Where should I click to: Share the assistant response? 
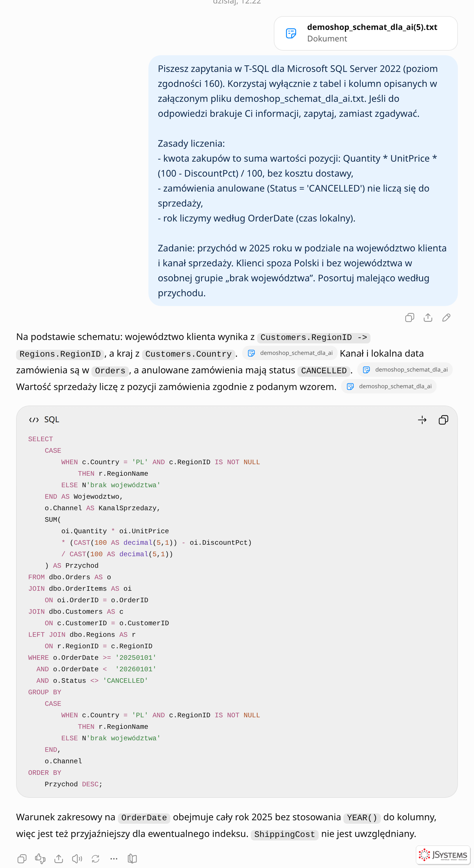coord(59,859)
